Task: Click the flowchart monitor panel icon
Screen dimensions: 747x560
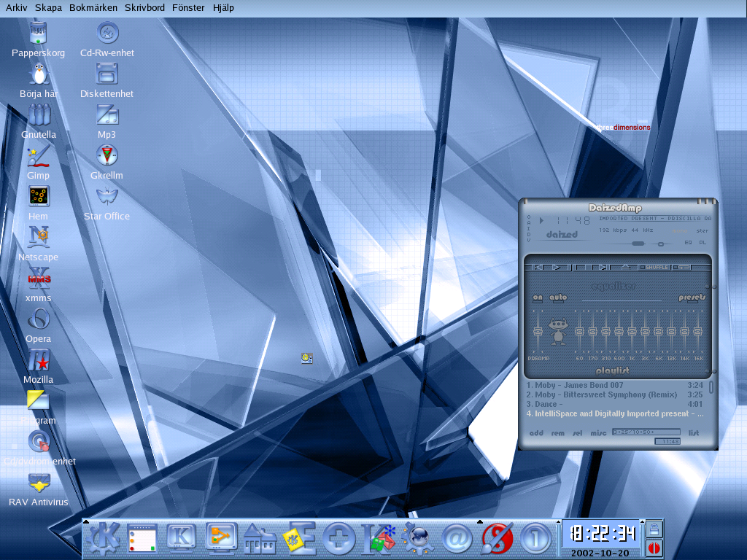Action: click(220, 539)
